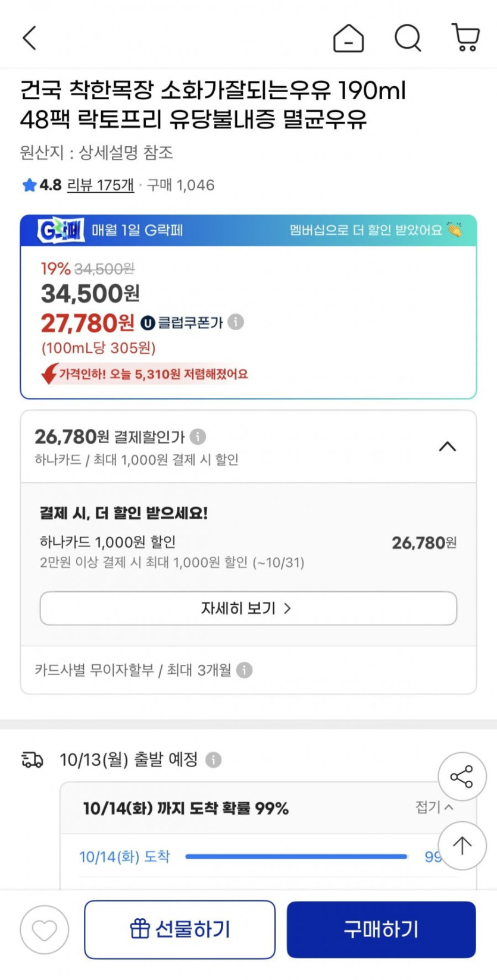
Task: Tap the G락페 membership banner
Action: (248, 230)
